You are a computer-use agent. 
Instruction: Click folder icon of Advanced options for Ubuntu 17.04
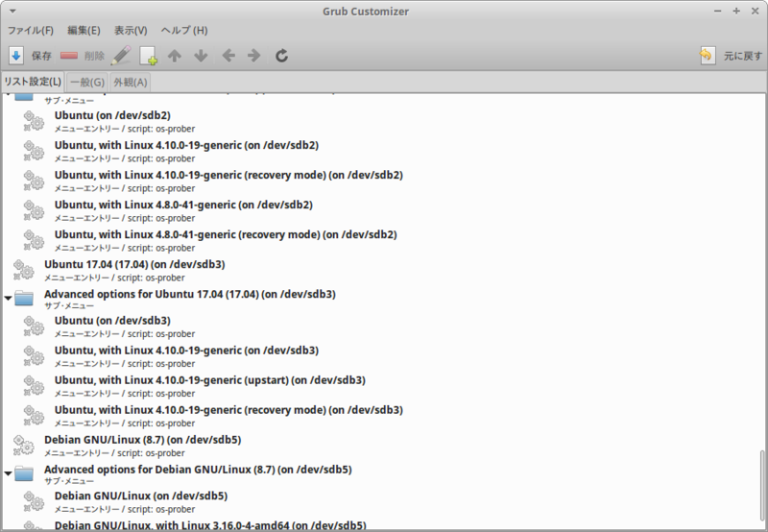point(24,298)
